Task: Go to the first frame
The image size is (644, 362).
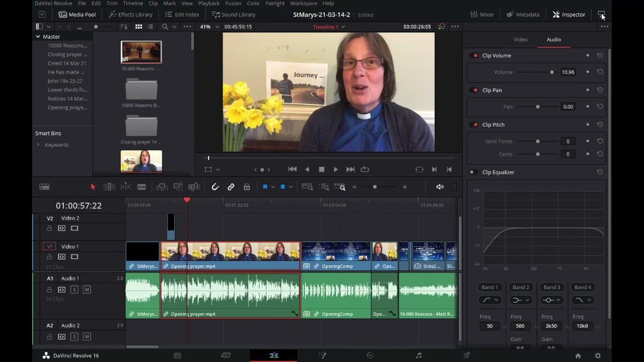Action: pos(292,169)
